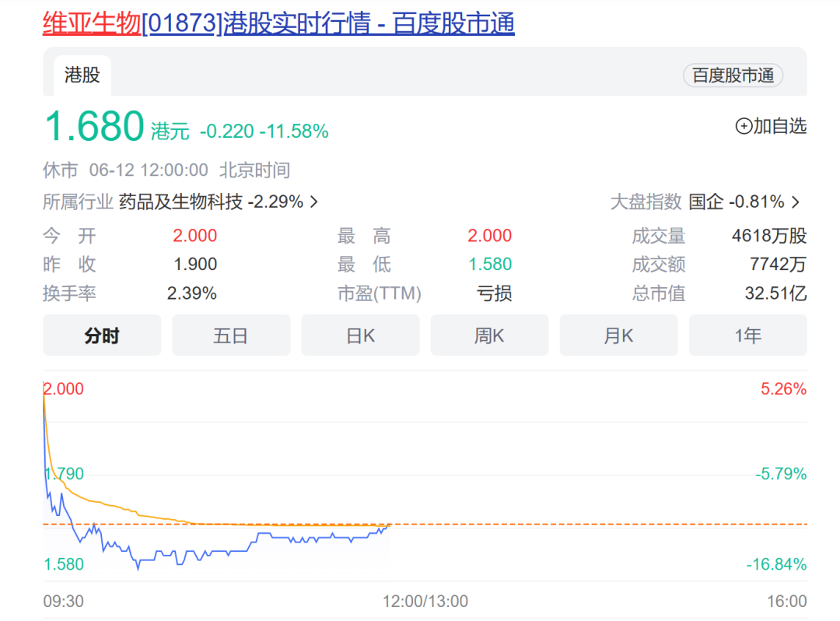Click the -16.84% chart axis label
The height and width of the screenshot is (621, 840).
777,564
